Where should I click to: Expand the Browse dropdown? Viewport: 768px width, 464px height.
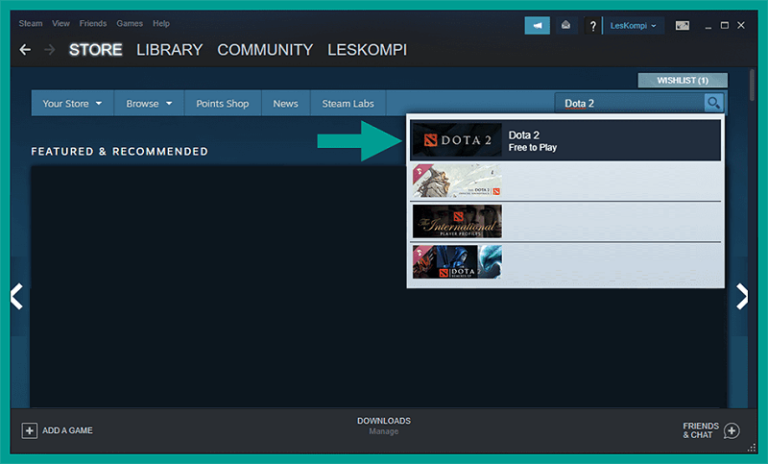tap(149, 103)
